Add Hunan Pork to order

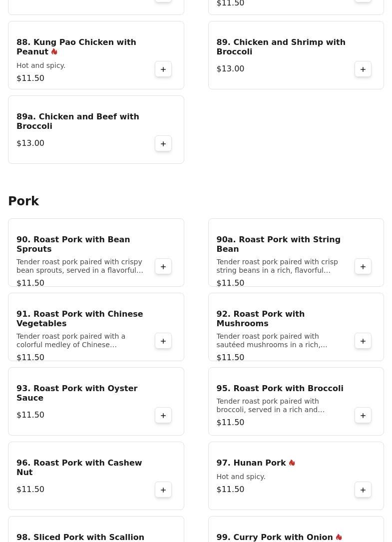(363, 490)
